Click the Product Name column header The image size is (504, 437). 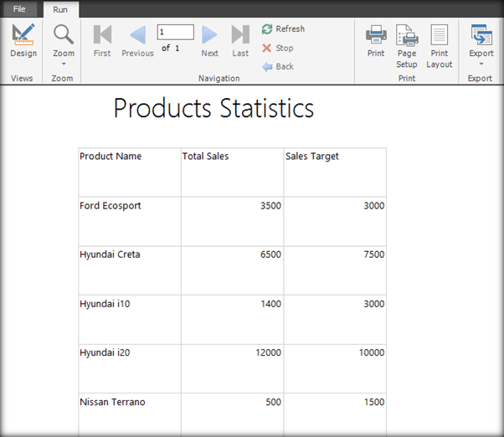point(111,157)
